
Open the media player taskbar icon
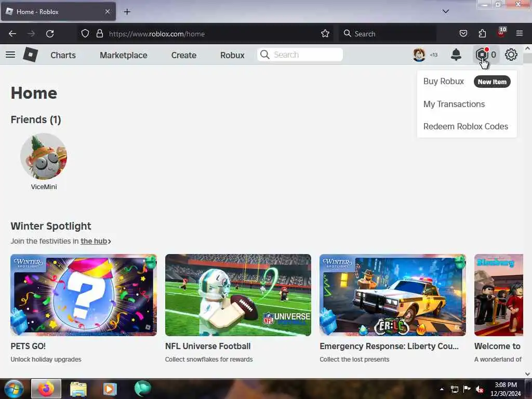110,389
